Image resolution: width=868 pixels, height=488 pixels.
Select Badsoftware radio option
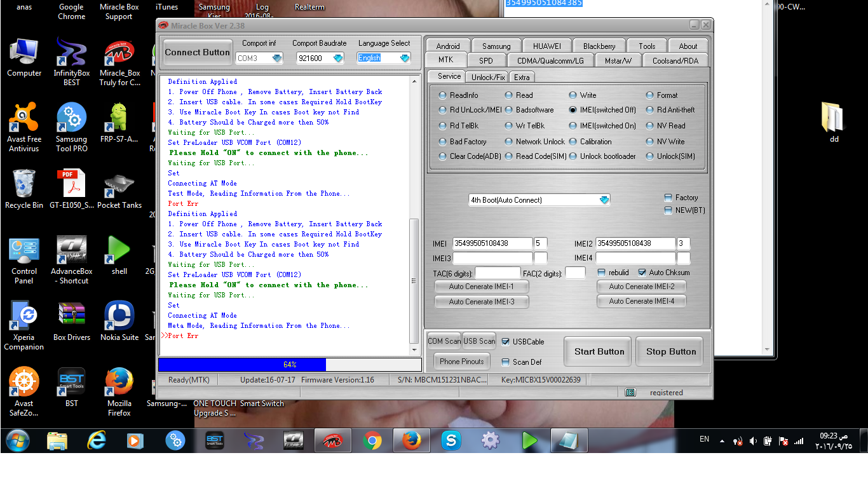coord(529,110)
